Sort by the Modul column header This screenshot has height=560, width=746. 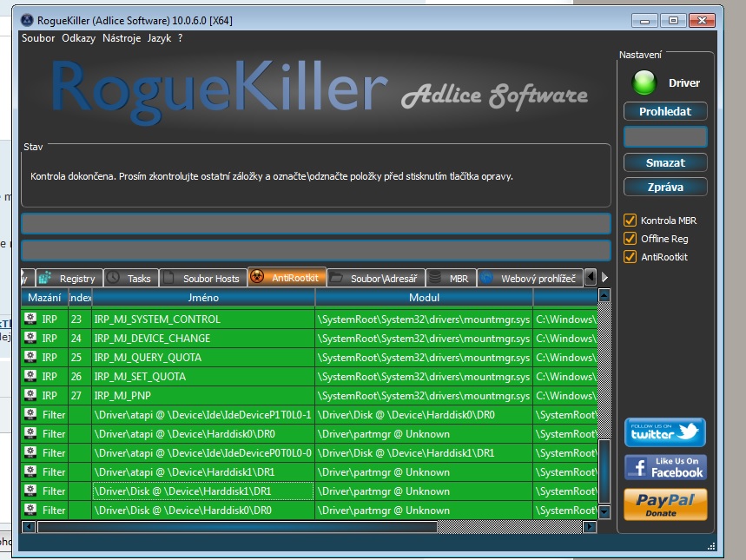[x=424, y=298]
